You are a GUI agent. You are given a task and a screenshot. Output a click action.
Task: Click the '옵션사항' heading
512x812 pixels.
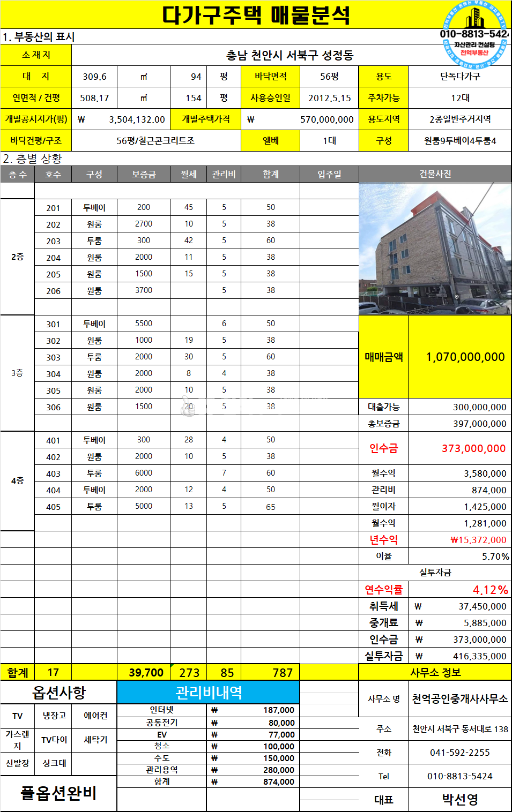tap(59, 693)
